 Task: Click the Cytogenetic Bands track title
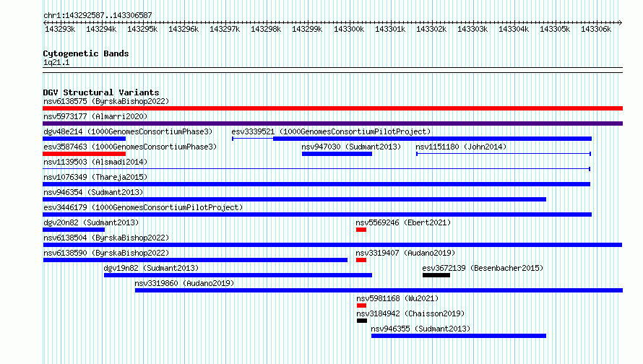pyautogui.click(x=86, y=53)
